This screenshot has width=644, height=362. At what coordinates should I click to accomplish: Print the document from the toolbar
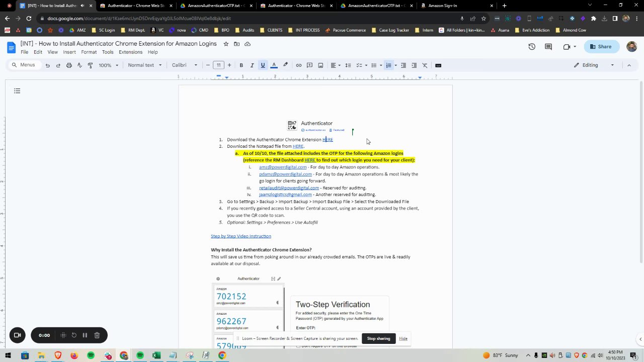click(69, 65)
